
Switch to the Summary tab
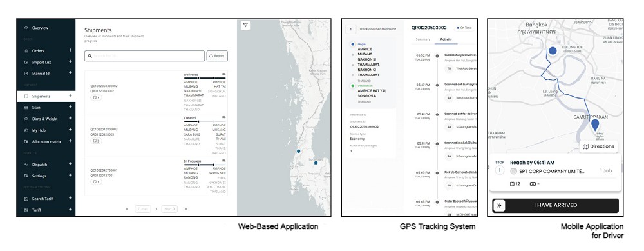click(423, 39)
